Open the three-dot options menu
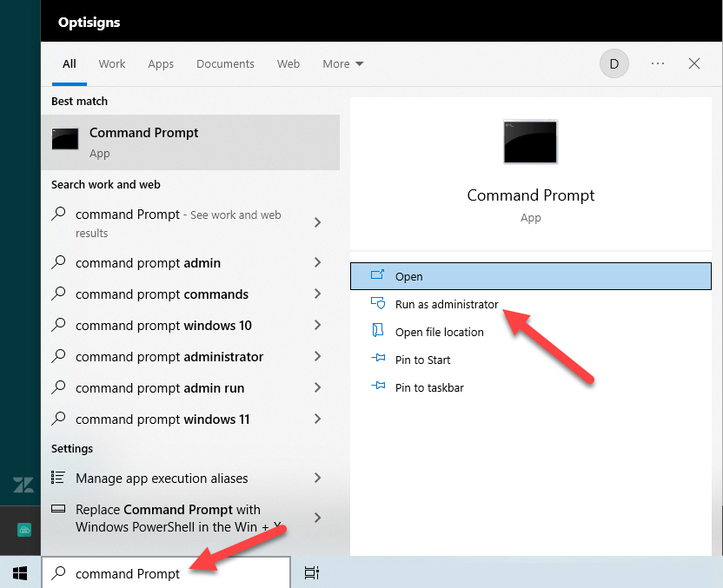The image size is (723, 588). [658, 63]
